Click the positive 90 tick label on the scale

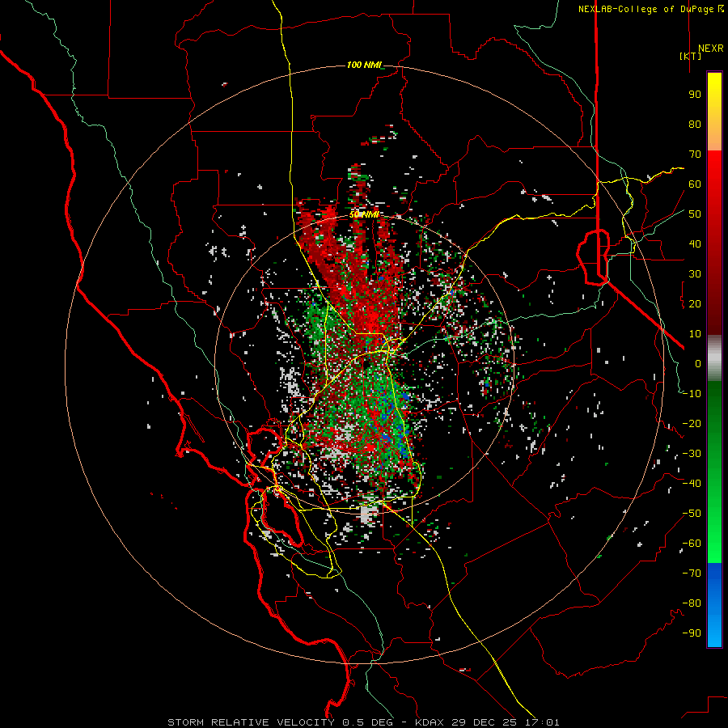pos(695,95)
